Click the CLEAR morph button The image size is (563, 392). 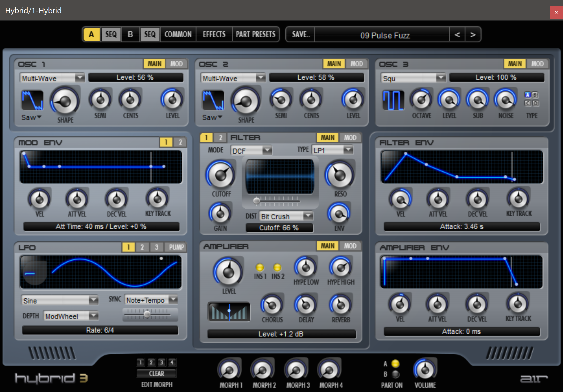point(156,373)
